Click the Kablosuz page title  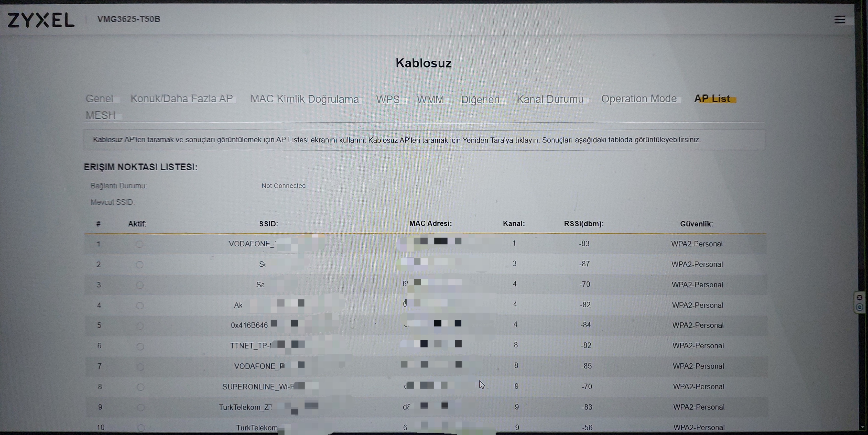(424, 63)
